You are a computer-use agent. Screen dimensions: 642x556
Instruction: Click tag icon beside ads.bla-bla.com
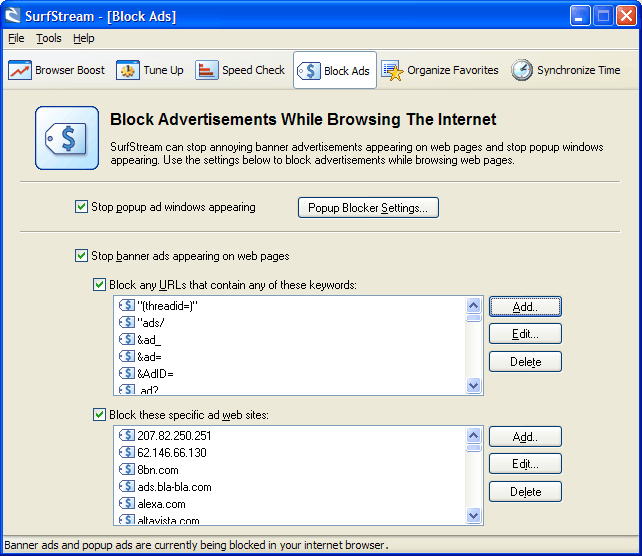pyautogui.click(x=127, y=486)
